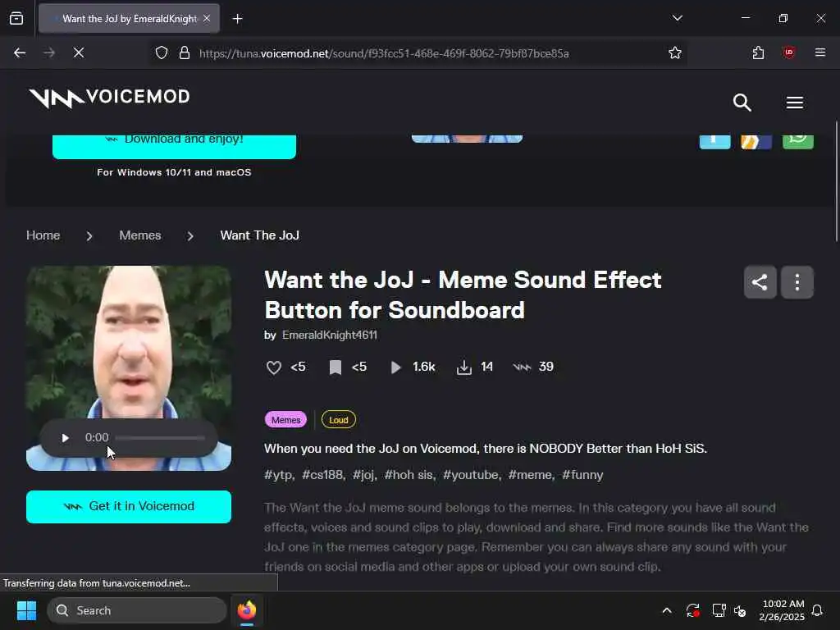Share via the WhatsApp icon
The image size is (840, 630).
(797, 141)
